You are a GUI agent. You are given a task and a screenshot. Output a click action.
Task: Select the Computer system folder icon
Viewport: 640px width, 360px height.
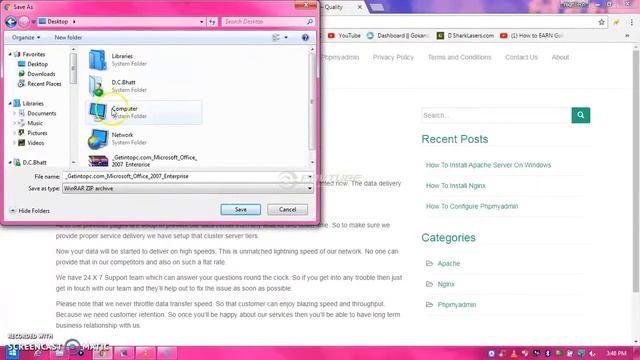98,112
